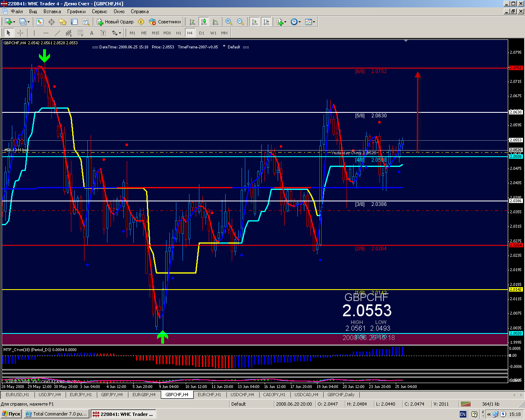Open the Navigator folder-star icon
This screenshot has height=420, width=525.
coord(63,22)
